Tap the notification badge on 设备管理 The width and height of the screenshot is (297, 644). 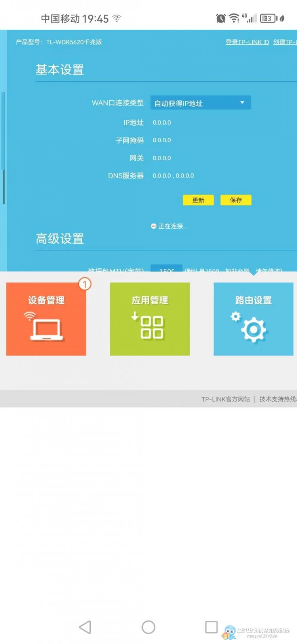84,284
